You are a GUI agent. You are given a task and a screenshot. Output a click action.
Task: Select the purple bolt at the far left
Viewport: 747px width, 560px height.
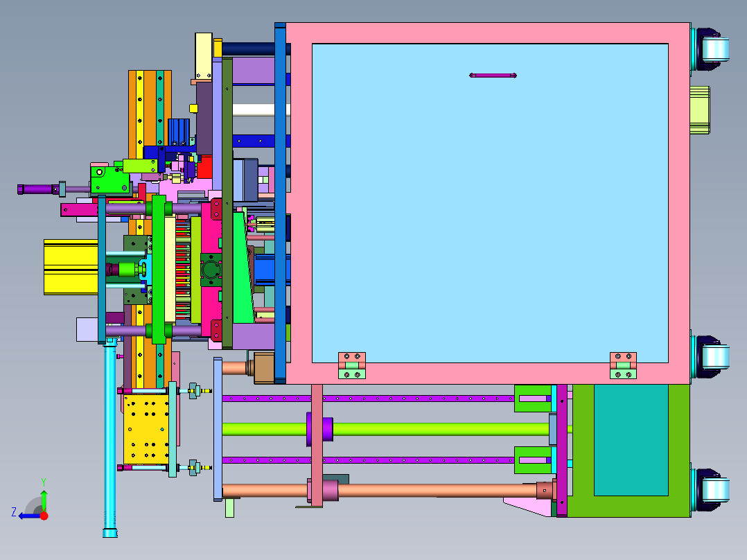point(38,189)
